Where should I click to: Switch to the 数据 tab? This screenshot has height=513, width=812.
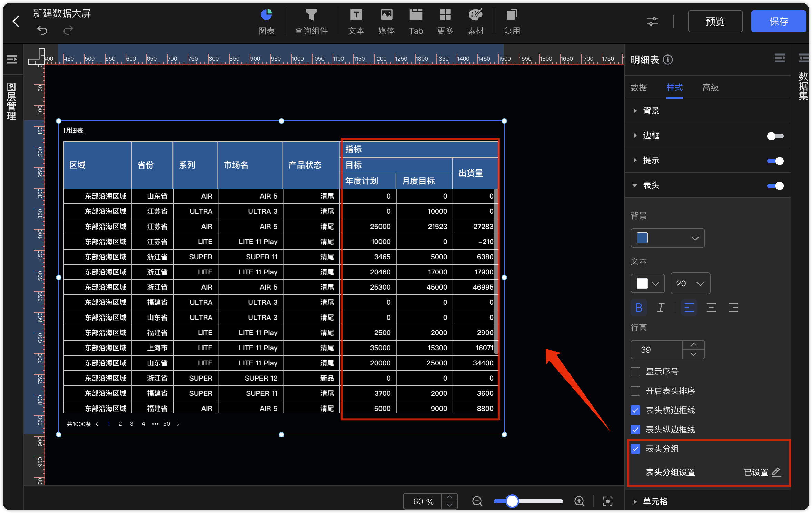[638, 88]
